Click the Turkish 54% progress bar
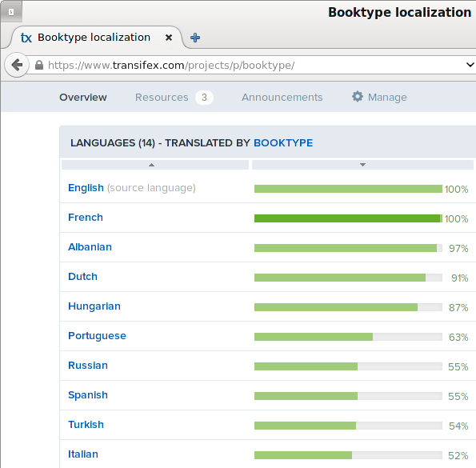Viewport: 476px width, 468px height. tap(348, 426)
